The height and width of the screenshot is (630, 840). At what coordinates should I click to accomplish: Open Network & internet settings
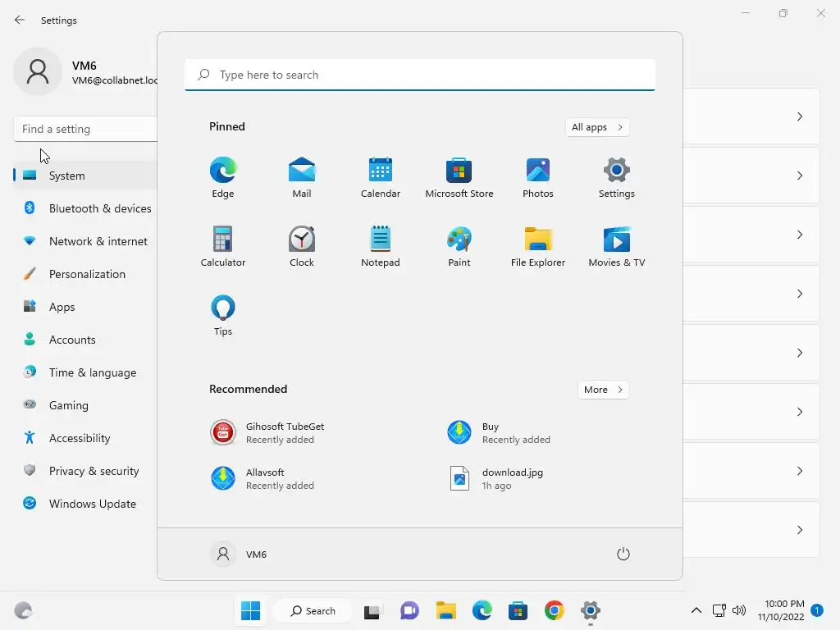point(85,241)
